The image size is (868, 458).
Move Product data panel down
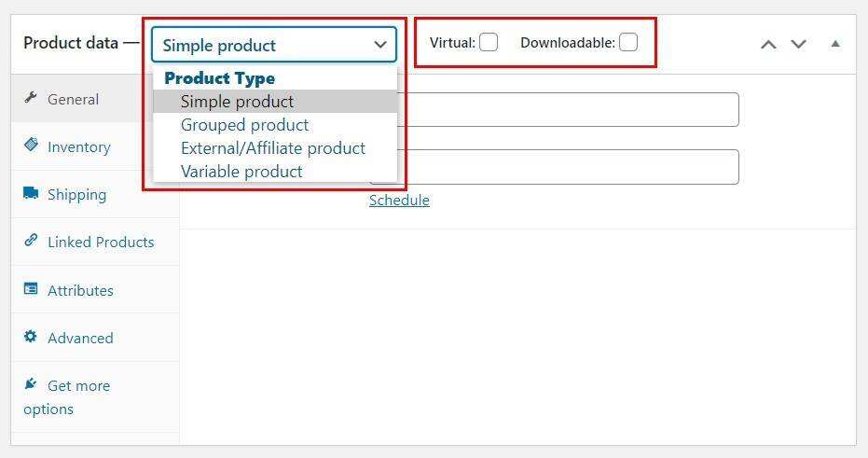tap(798, 44)
